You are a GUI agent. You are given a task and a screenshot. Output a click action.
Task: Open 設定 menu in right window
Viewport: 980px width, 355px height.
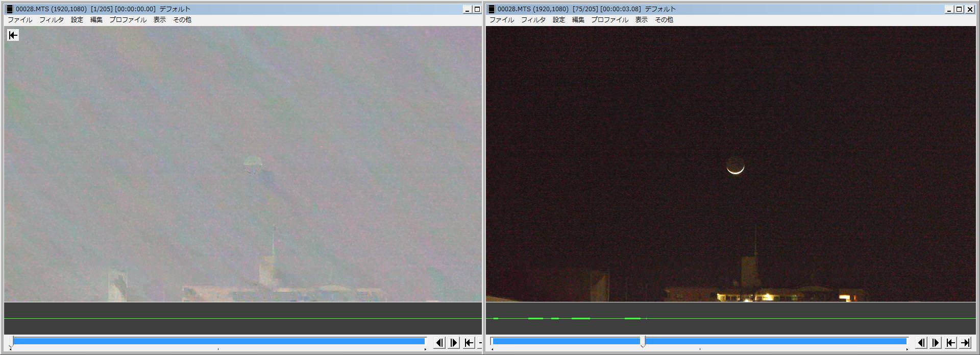coord(559,20)
